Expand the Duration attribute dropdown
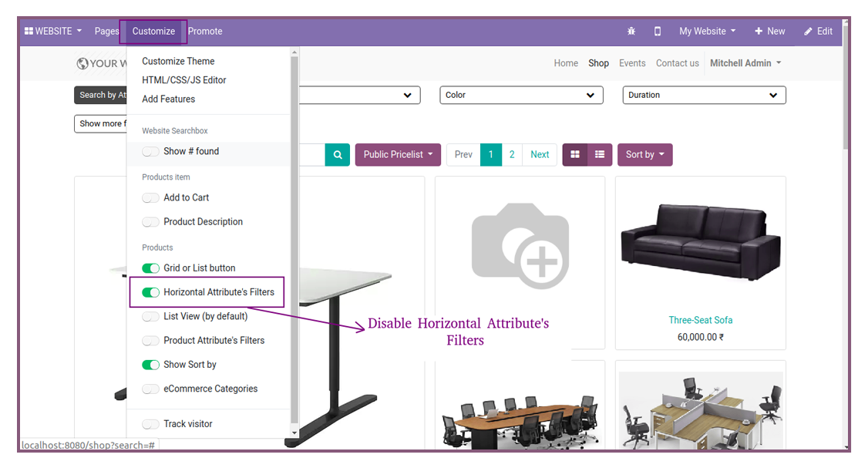The image size is (868, 468). click(704, 95)
